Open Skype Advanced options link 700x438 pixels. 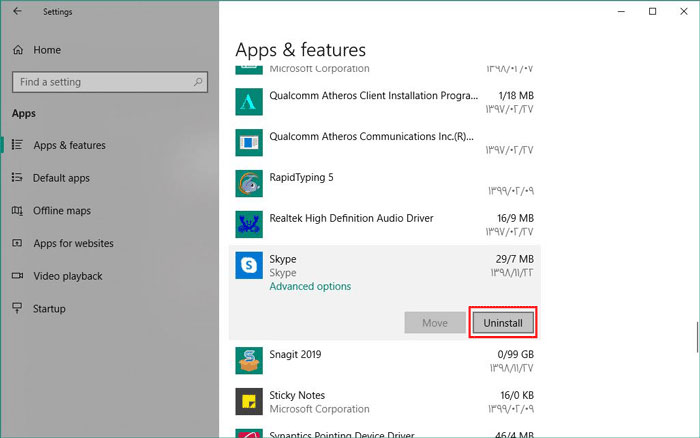tap(310, 286)
